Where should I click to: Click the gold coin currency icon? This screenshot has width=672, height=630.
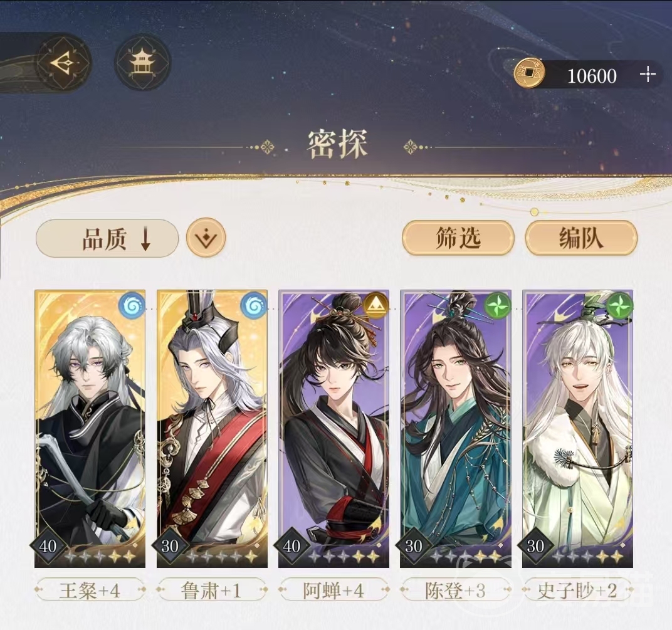tap(529, 73)
